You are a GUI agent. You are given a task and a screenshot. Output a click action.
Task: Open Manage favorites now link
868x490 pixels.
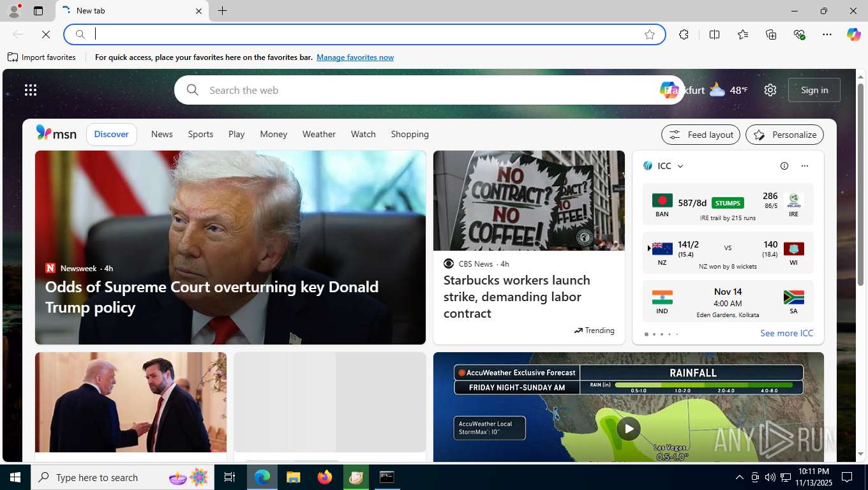click(355, 57)
